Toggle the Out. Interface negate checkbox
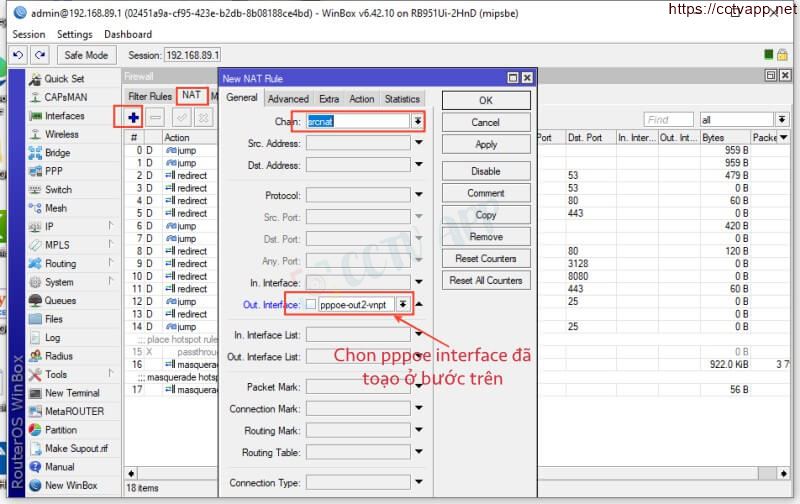Screen dimensions: 800x504 pyautogui.click(x=311, y=304)
